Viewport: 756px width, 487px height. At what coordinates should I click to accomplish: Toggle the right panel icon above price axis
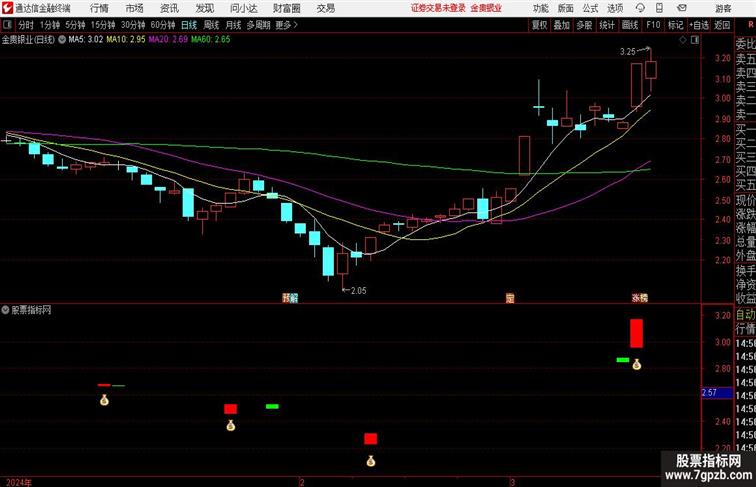tap(695, 40)
